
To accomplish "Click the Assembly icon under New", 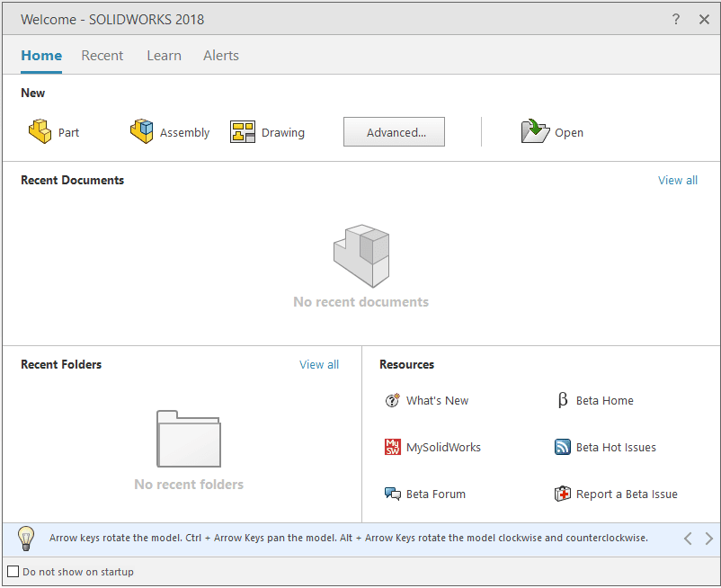I will [142, 131].
